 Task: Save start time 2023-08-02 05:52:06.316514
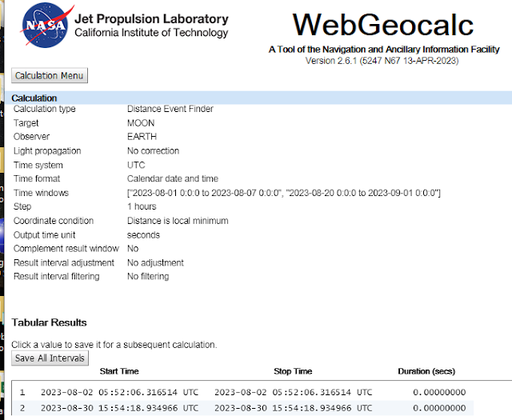[x=119, y=392]
